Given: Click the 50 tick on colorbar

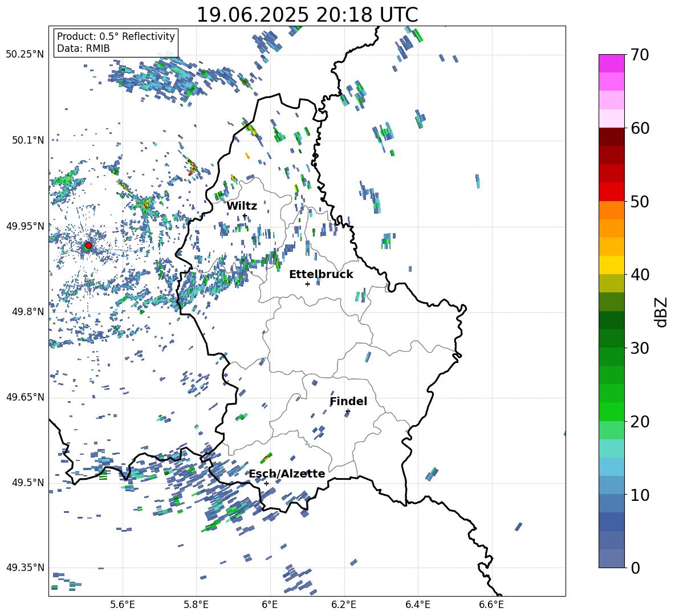Looking at the screenshot, I should [x=640, y=201].
